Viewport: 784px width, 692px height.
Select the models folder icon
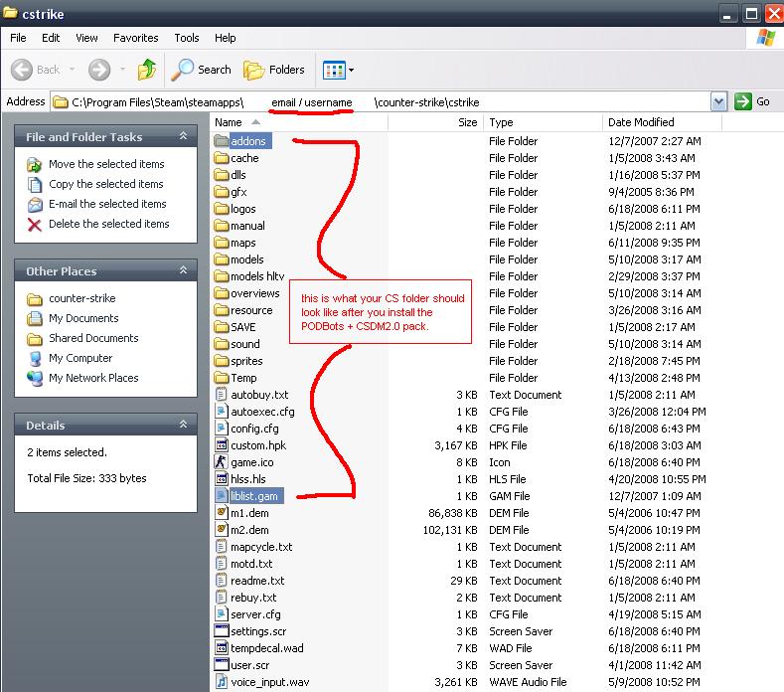221,259
